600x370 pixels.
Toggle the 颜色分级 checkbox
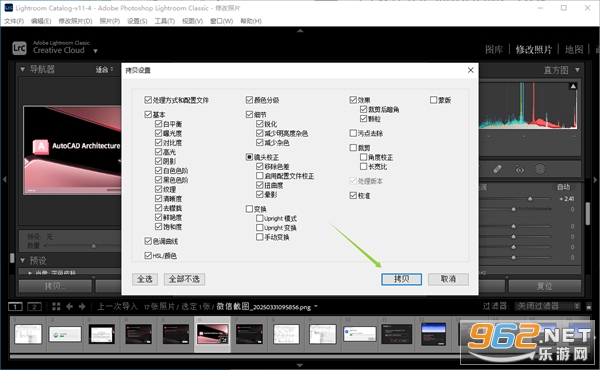(x=249, y=100)
